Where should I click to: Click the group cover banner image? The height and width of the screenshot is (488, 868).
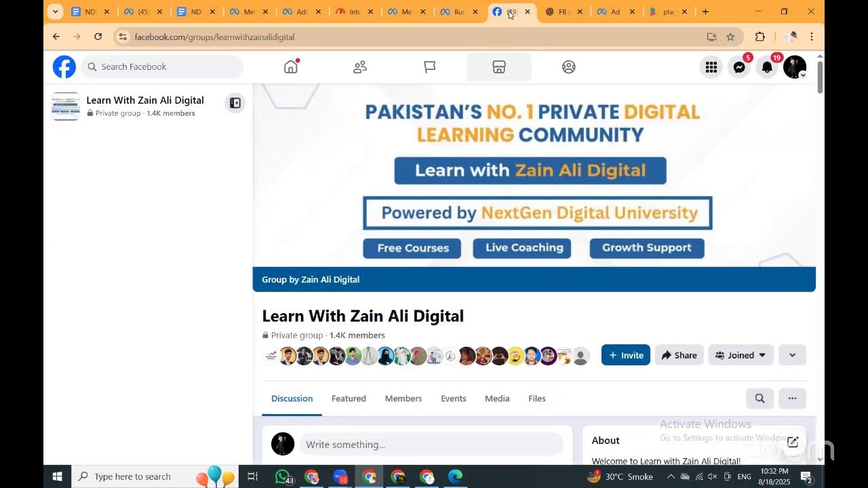[x=534, y=175]
